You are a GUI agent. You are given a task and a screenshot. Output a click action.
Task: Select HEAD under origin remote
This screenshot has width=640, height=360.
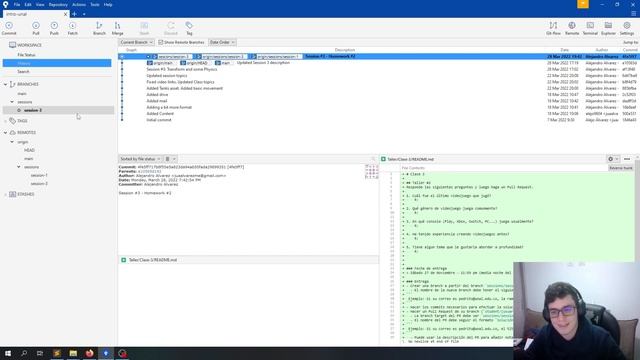pos(29,150)
